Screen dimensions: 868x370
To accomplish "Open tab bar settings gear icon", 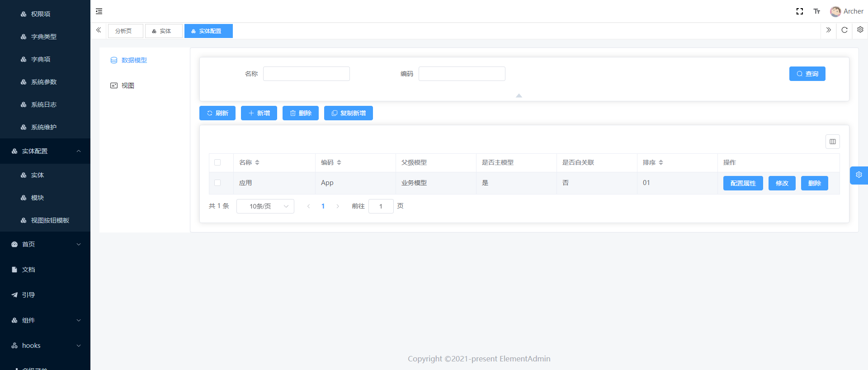I will [860, 29].
